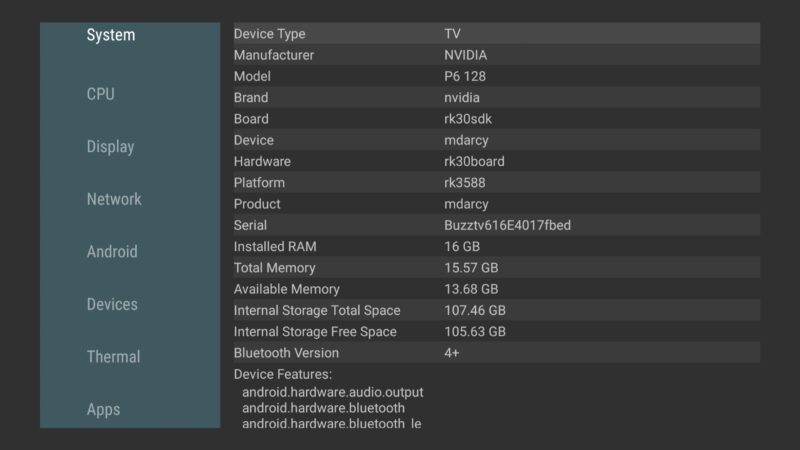Image resolution: width=800 pixels, height=450 pixels.
Task: Open the Apps section
Action: 103,410
